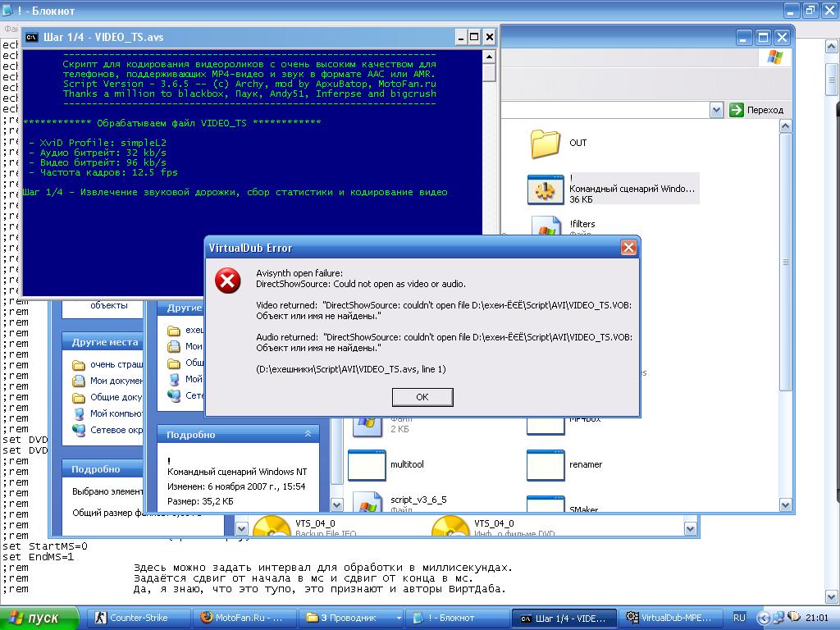This screenshot has width=840, height=630.
Task: Show hidden tray icons with the arrow
Action: pyautogui.click(x=763, y=617)
